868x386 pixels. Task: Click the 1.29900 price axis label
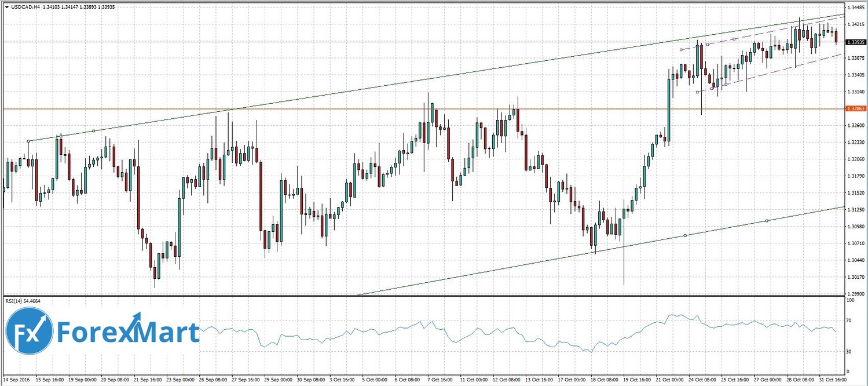tap(855, 294)
